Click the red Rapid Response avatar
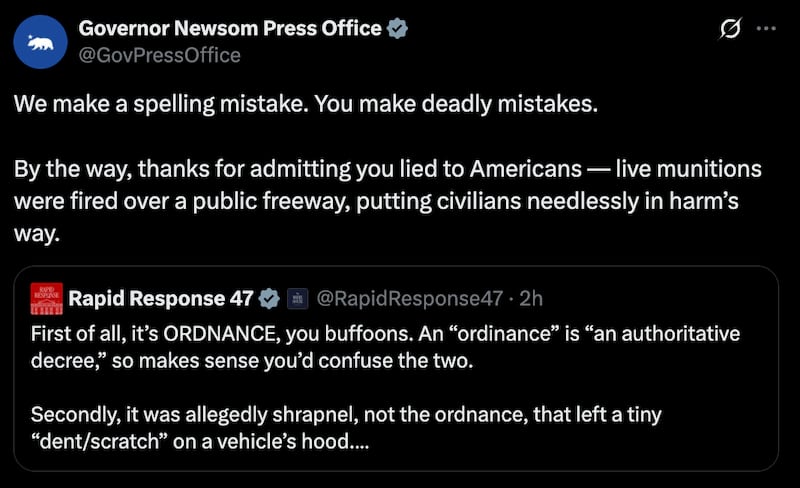This screenshot has height=488, width=800. 47,297
